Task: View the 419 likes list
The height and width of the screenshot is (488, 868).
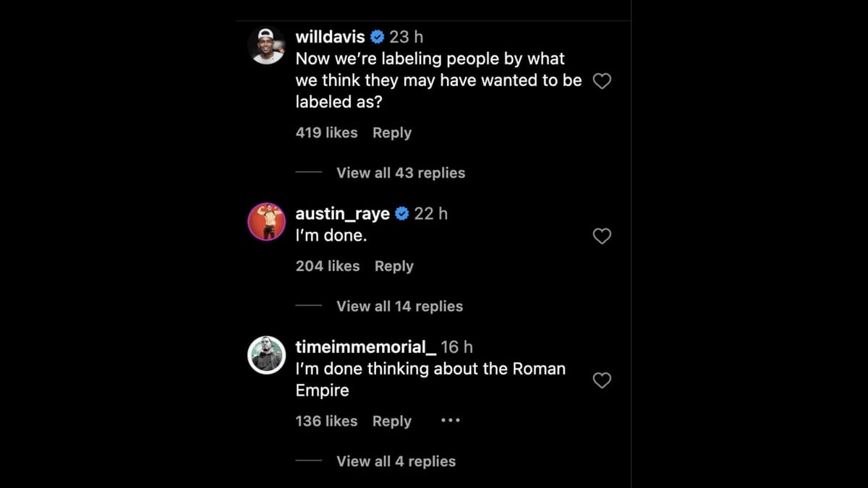Action: click(x=326, y=133)
